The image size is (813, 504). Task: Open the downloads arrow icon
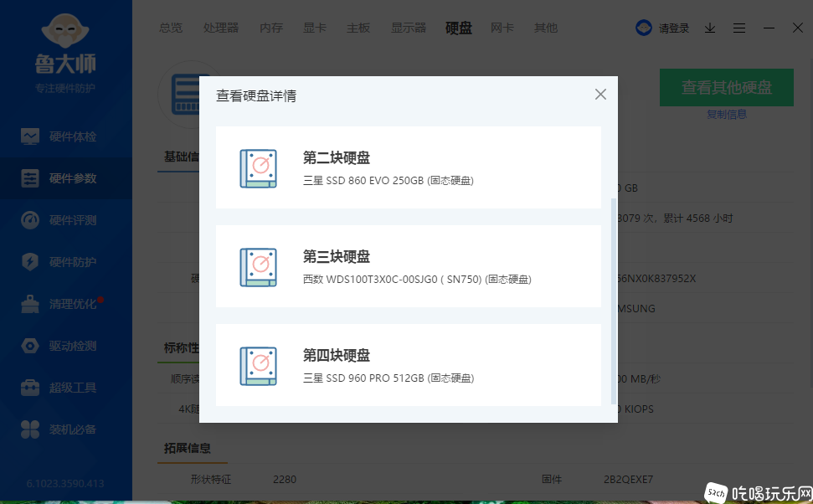(x=710, y=28)
